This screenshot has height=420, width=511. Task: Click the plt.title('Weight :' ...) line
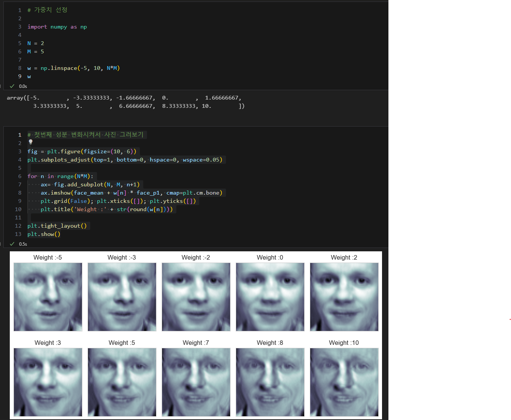107,209
